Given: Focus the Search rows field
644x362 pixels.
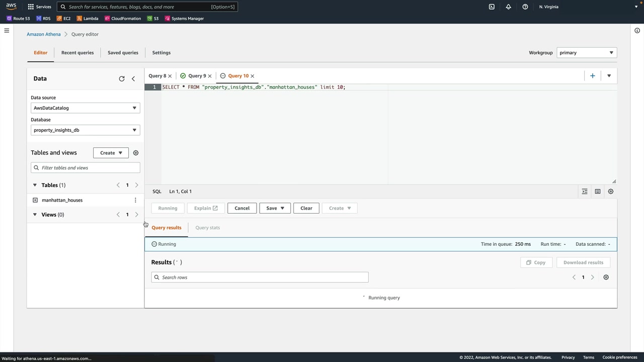Looking at the screenshot, I should pos(260,278).
